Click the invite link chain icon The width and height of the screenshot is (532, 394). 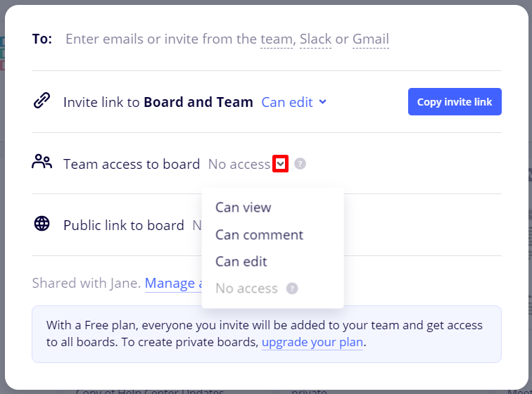click(x=42, y=101)
